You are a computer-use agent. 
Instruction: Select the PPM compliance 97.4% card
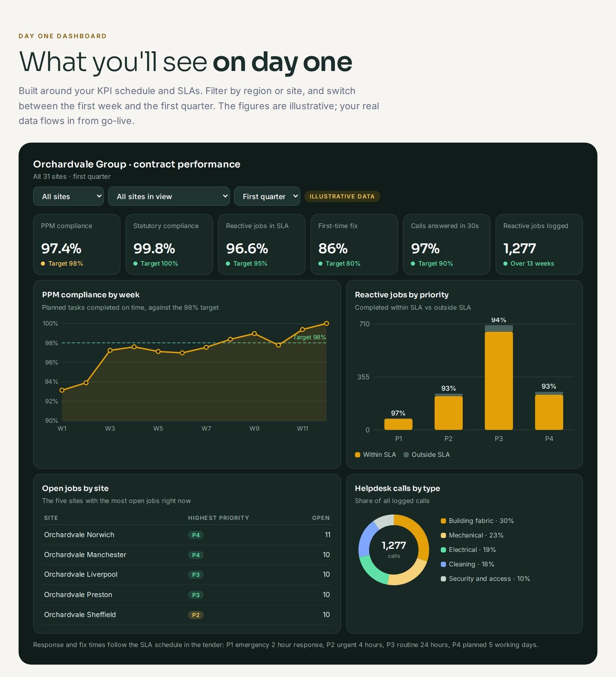tap(77, 245)
